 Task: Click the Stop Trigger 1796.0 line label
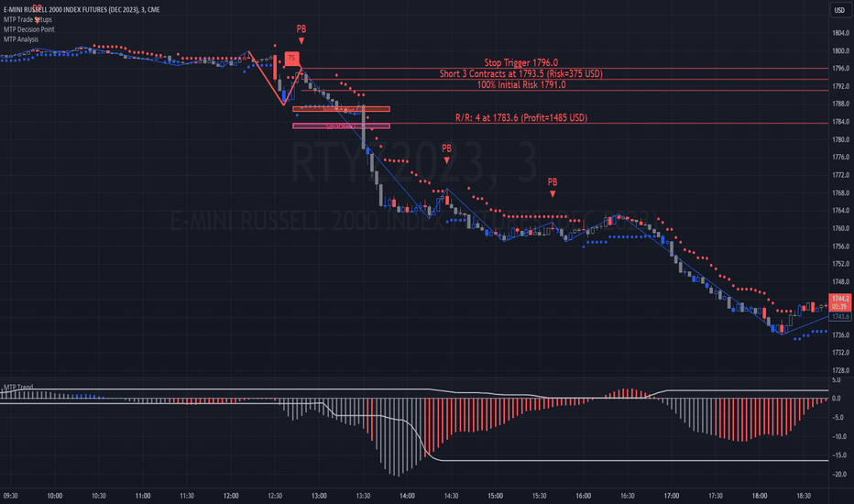tap(521, 62)
